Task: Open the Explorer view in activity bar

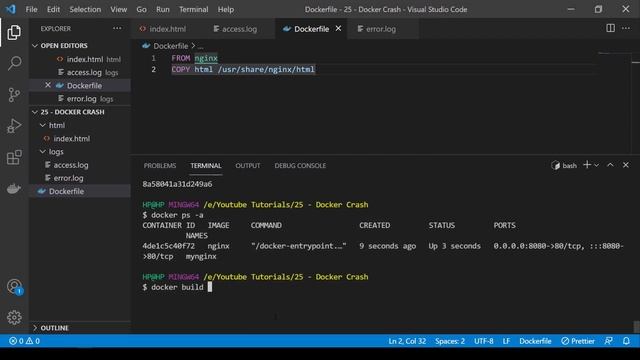Action: coord(14,32)
